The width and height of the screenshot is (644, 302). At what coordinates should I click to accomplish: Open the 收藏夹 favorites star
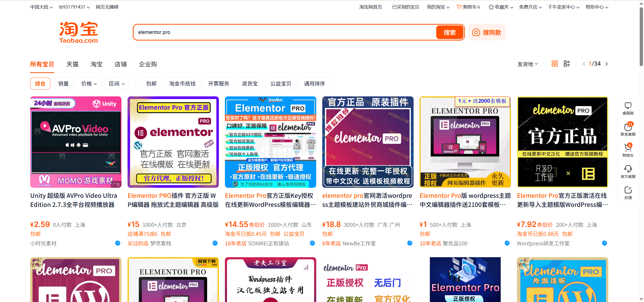coord(500,7)
